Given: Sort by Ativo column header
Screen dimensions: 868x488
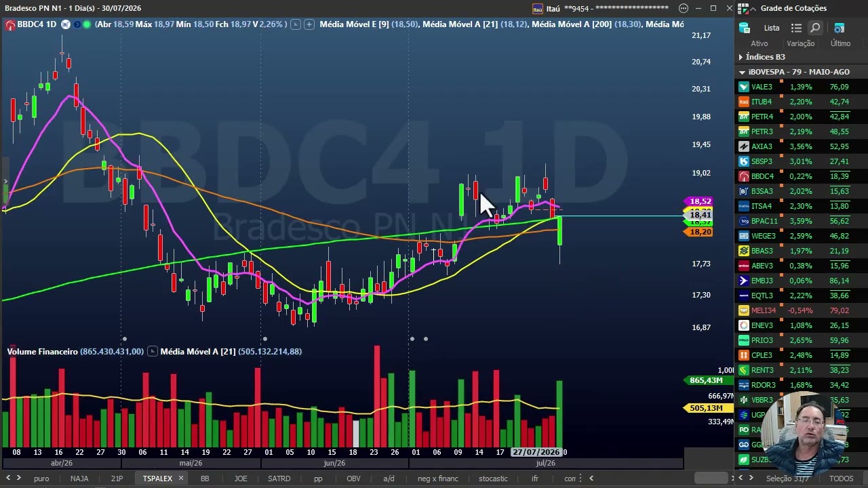Looking at the screenshot, I should click(x=759, y=43).
